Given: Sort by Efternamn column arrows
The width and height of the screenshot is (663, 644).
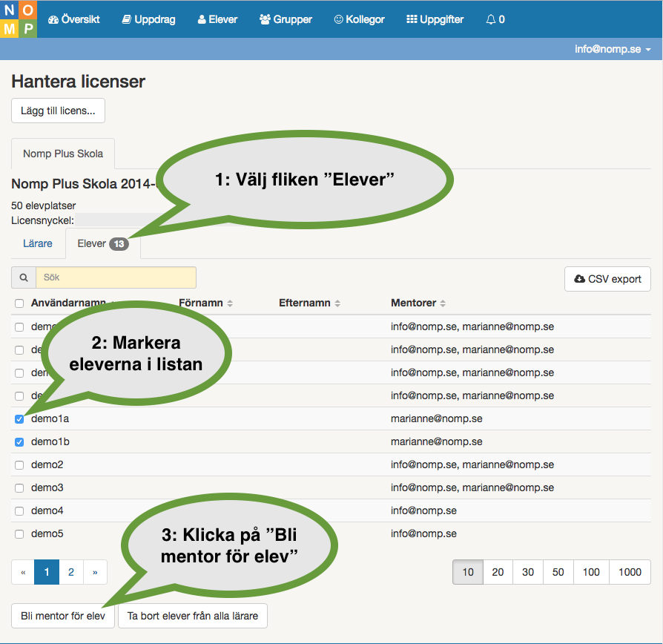Looking at the screenshot, I should click(x=337, y=303).
